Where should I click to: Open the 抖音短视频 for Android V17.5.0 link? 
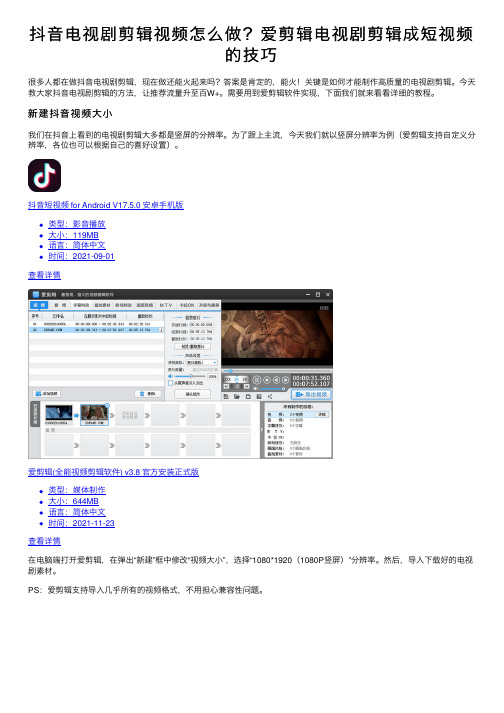[106, 205]
